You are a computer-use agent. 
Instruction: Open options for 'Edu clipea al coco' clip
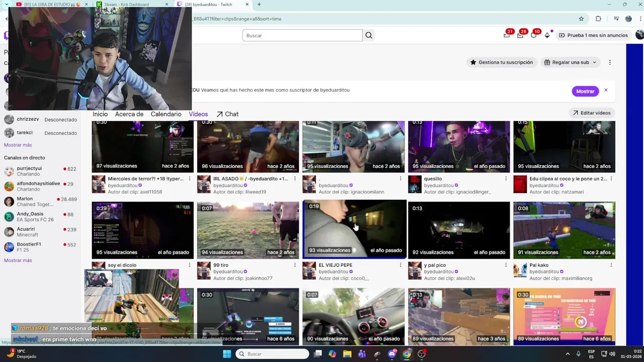[611, 178]
